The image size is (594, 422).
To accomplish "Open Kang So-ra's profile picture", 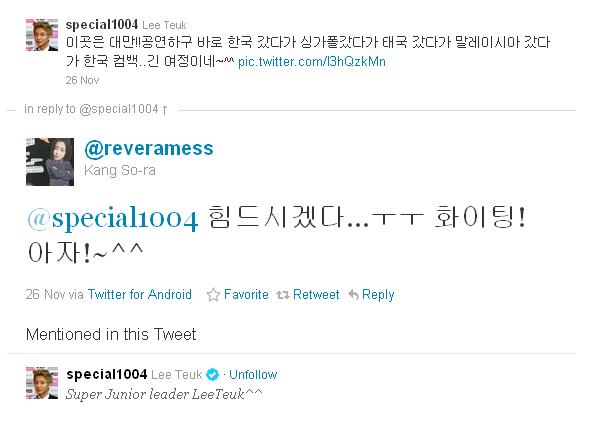I will tap(50, 162).
